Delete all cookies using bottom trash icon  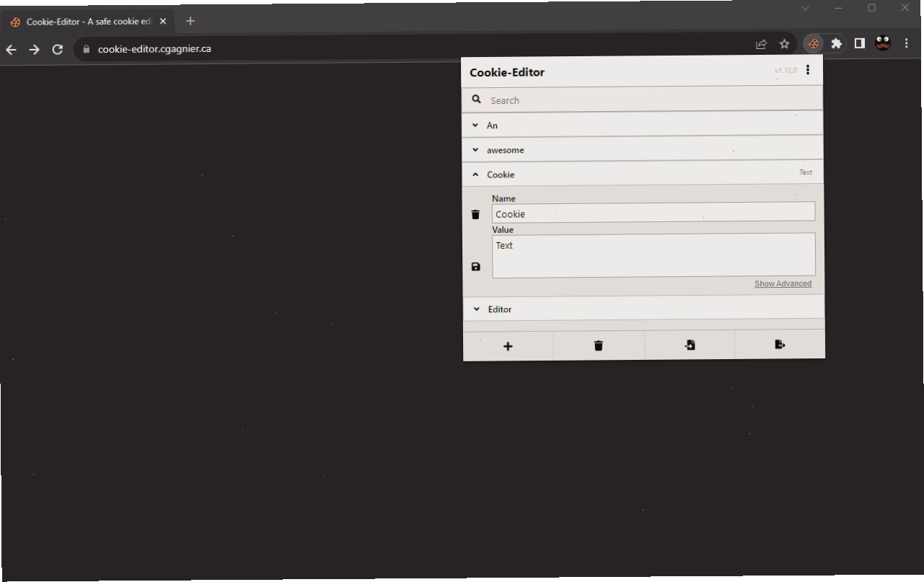pos(599,346)
